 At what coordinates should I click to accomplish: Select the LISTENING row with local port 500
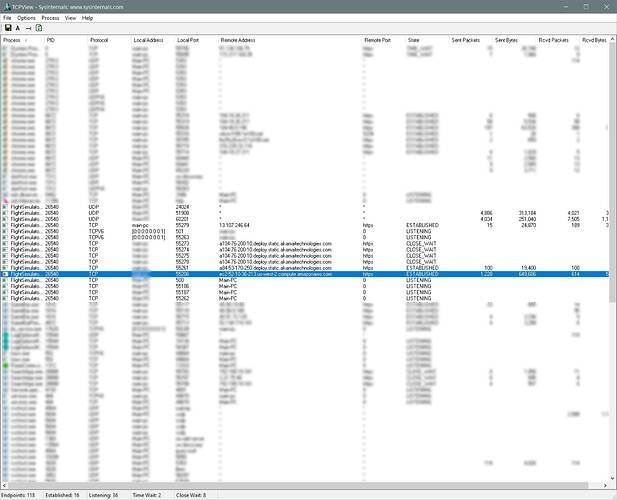[x=305, y=280]
